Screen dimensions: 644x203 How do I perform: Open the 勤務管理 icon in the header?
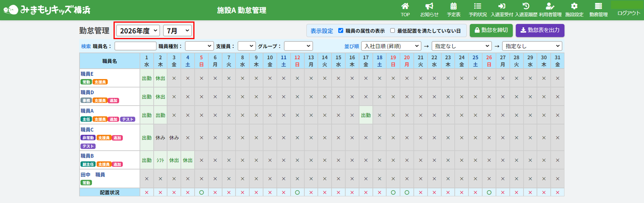pyautogui.click(x=598, y=10)
